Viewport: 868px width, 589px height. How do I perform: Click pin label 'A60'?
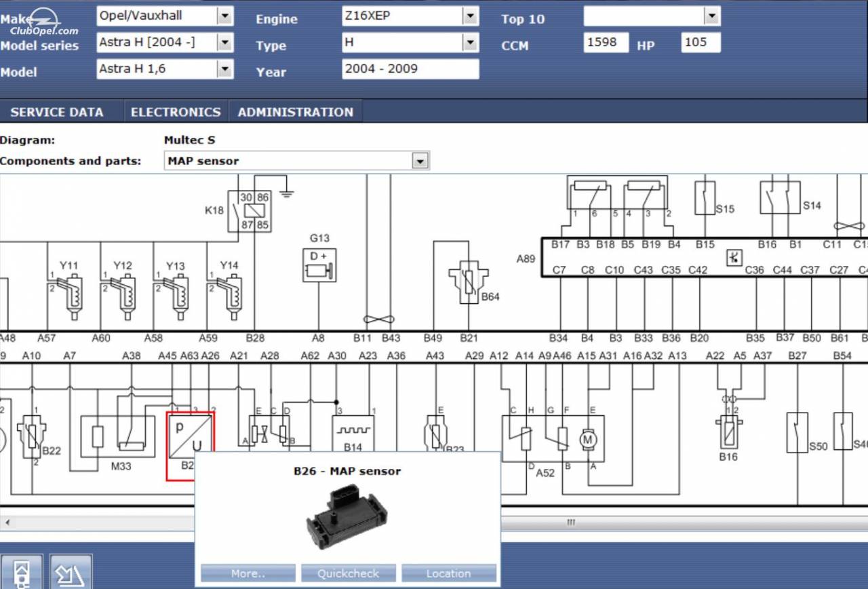[x=100, y=337]
